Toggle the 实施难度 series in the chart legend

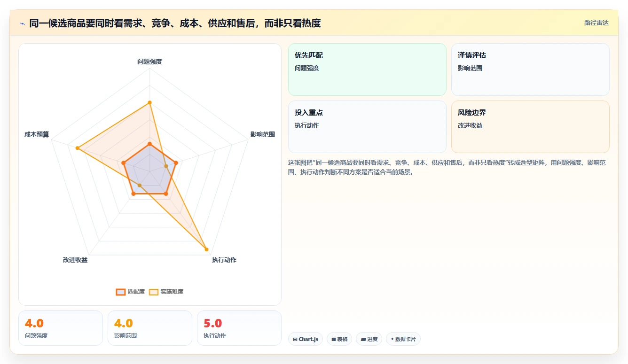pos(166,292)
